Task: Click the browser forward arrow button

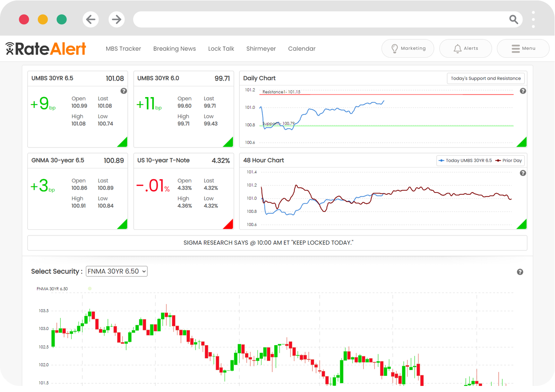Action: 116,20
